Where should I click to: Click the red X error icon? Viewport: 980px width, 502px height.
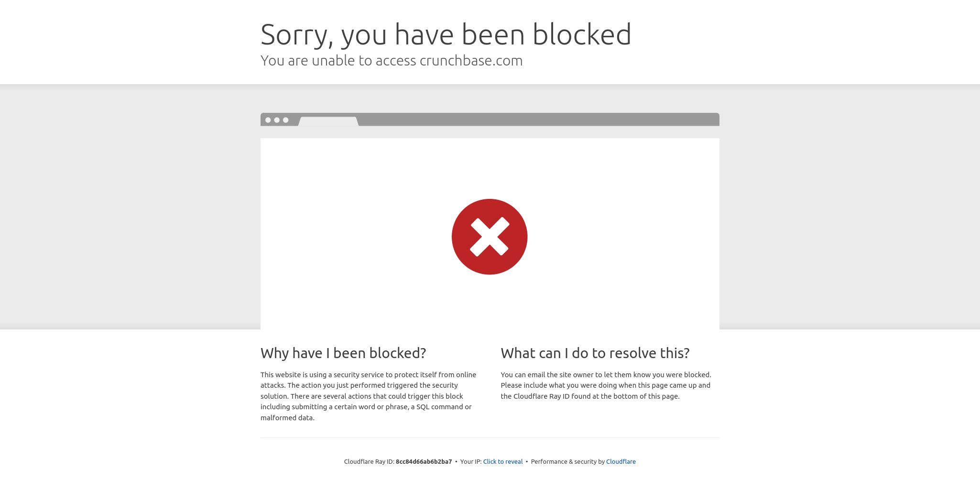[490, 237]
